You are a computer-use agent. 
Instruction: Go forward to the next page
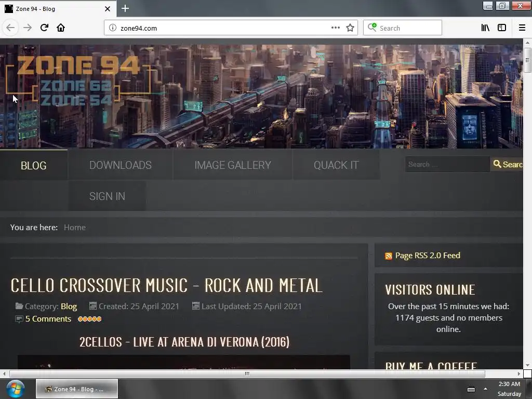coord(28,28)
